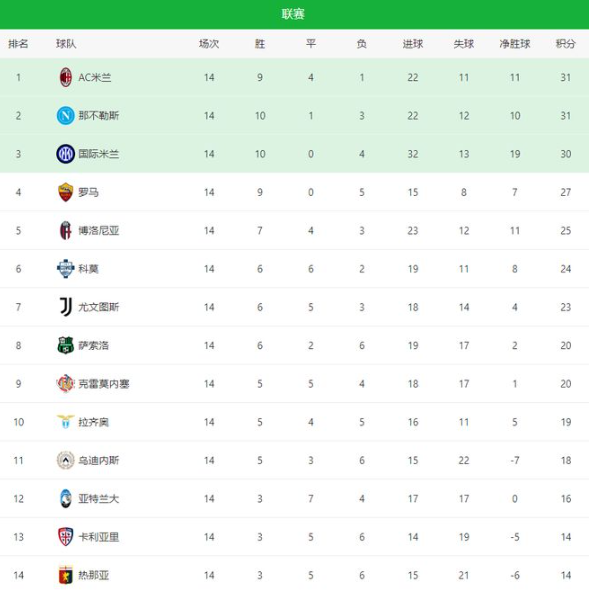Sort by the 净胜球 column header
596x595 pixels.
tap(515, 44)
